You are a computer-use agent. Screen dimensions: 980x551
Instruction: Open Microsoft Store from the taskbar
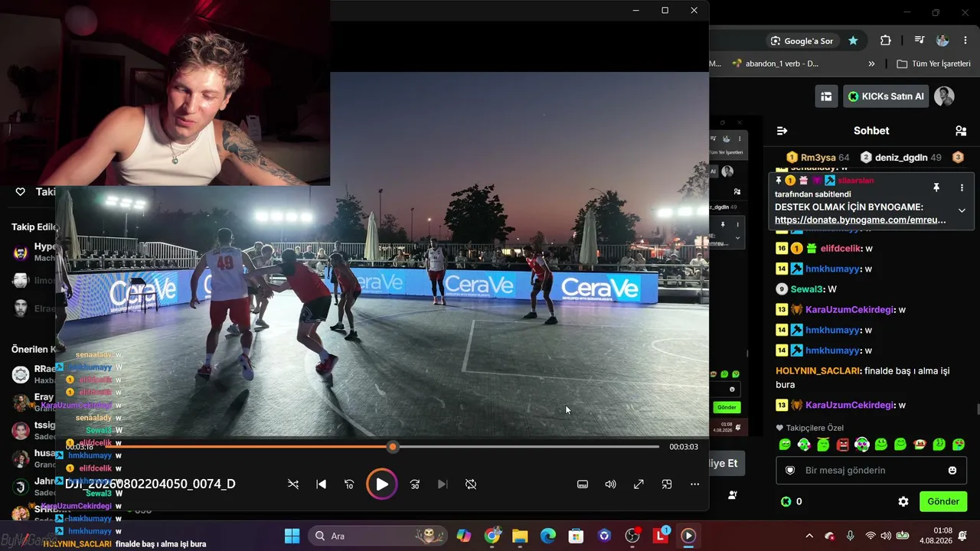coord(577,536)
